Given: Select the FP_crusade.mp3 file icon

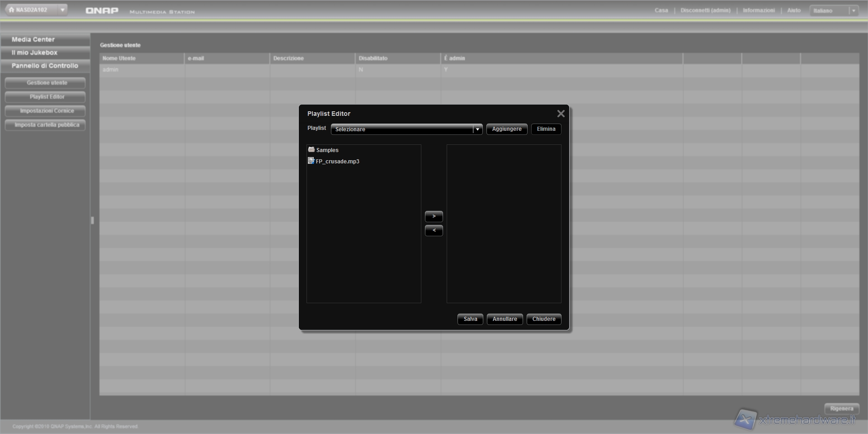Looking at the screenshot, I should [x=311, y=161].
